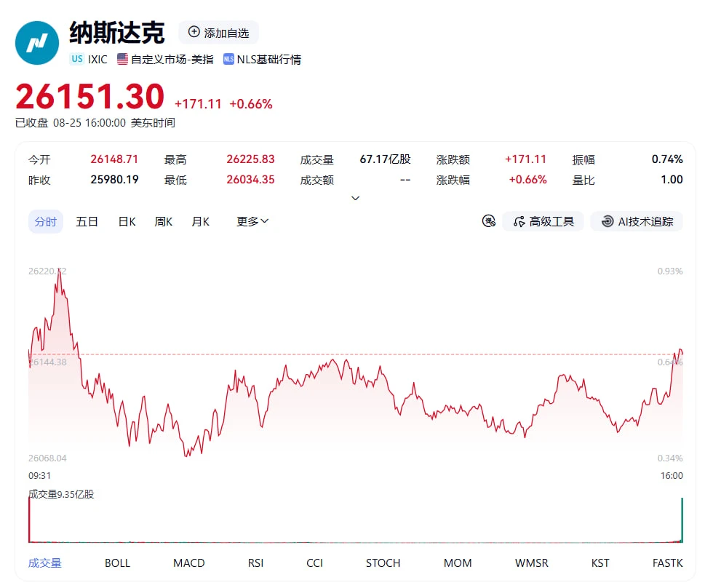The height and width of the screenshot is (588, 705).
Task: Click the Nasdaq logo icon
Action: tap(37, 43)
